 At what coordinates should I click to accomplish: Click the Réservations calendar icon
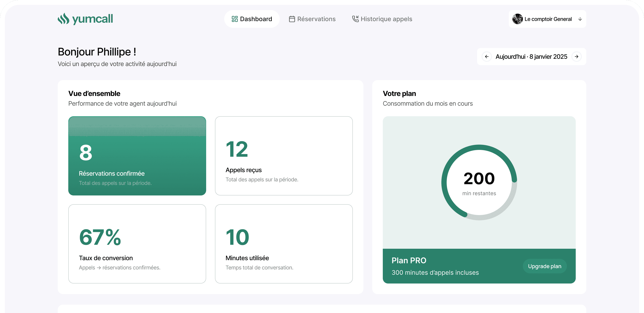coord(292,19)
